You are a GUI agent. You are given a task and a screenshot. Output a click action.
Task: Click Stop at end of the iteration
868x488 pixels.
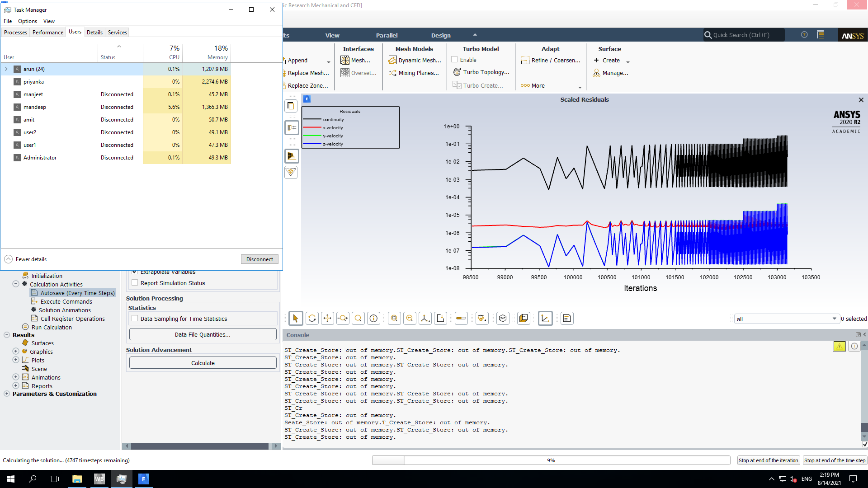768,460
